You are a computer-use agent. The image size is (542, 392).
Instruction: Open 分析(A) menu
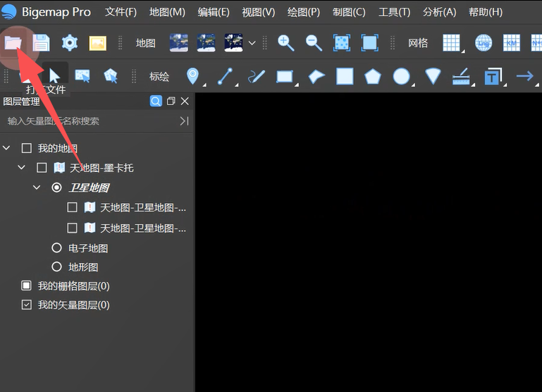pyautogui.click(x=440, y=12)
